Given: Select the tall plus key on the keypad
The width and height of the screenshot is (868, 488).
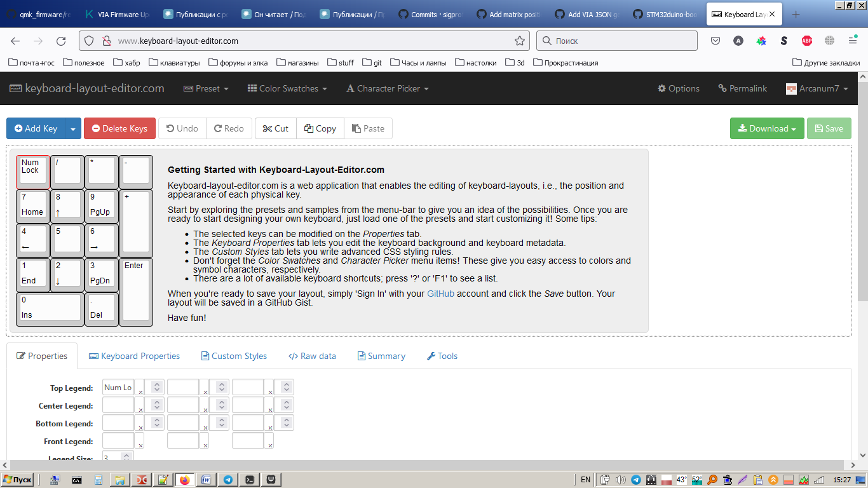Looking at the screenshot, I should coord(136,224).
